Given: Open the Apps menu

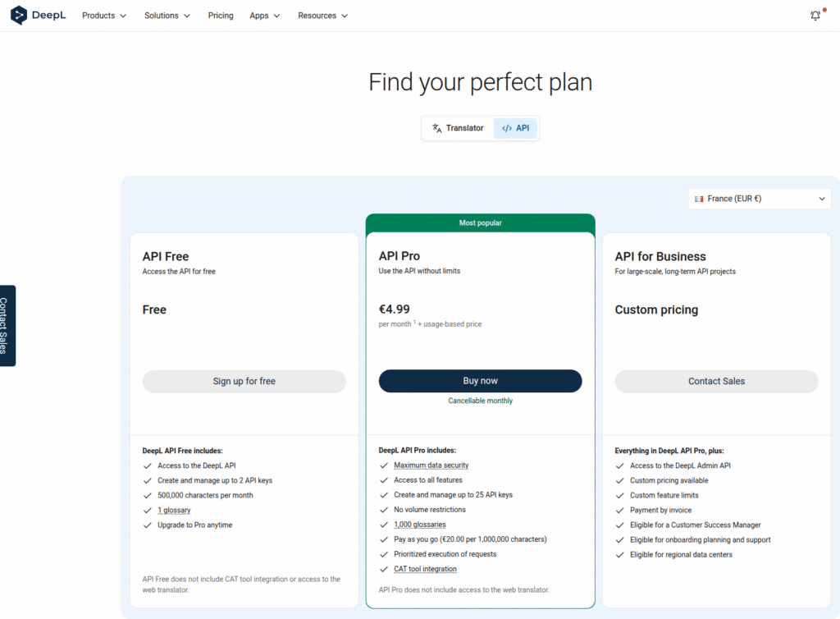Looking at the screenshot, I should pyautogui.click(x=264, y=15).
